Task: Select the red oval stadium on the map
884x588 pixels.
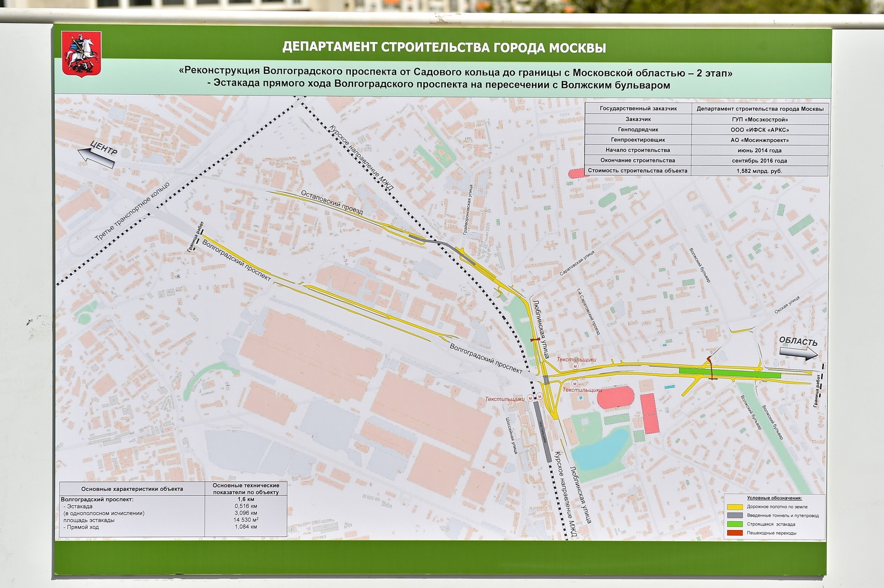Action: click(615, 397)
